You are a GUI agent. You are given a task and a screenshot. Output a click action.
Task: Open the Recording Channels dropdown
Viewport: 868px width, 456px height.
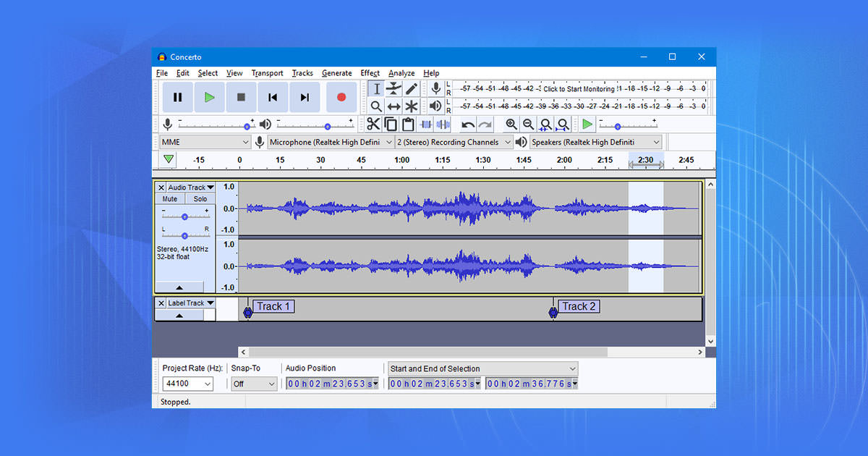click(454, 143)
